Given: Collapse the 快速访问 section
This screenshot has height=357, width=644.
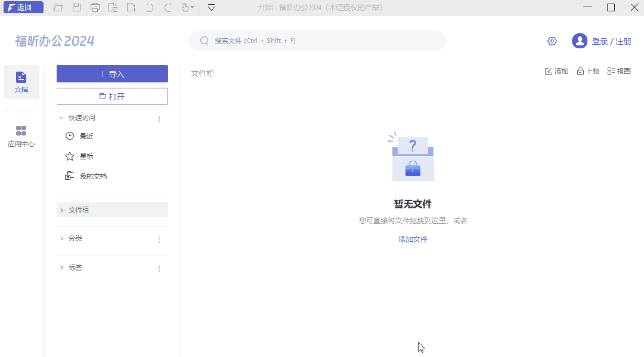Looking at the screenshot, I should coord(60,118).
